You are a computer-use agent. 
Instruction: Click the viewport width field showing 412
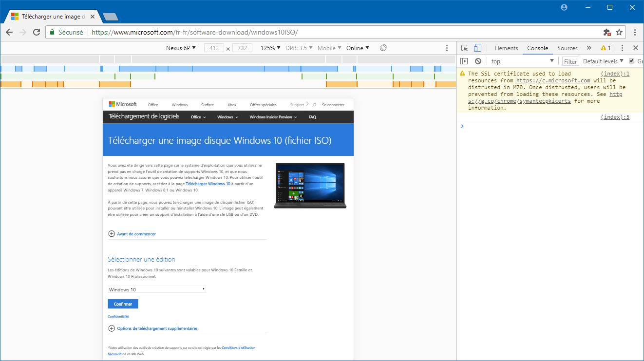214,48
